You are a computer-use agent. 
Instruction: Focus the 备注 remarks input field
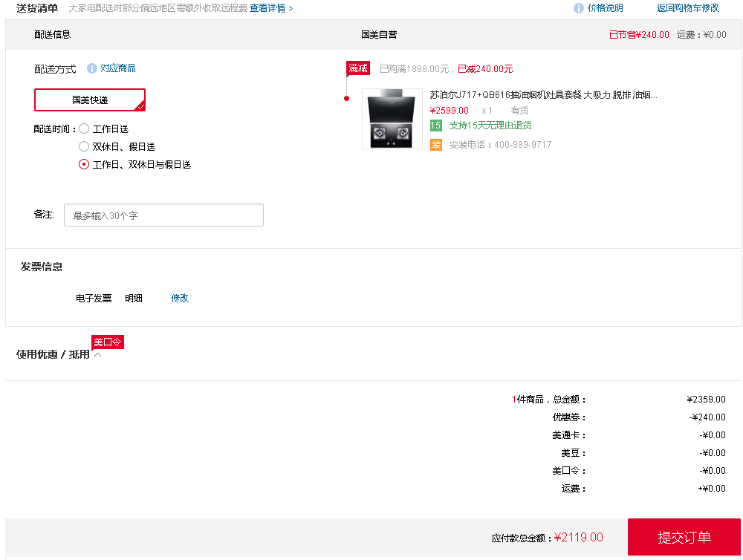164,215
